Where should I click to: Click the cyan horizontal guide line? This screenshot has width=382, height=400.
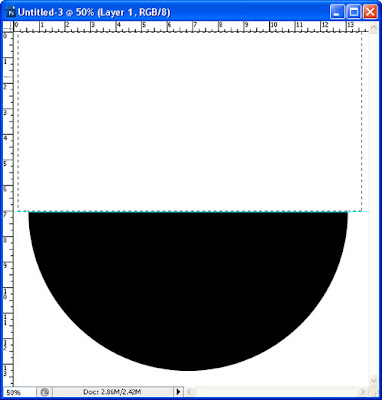[191, 211]
